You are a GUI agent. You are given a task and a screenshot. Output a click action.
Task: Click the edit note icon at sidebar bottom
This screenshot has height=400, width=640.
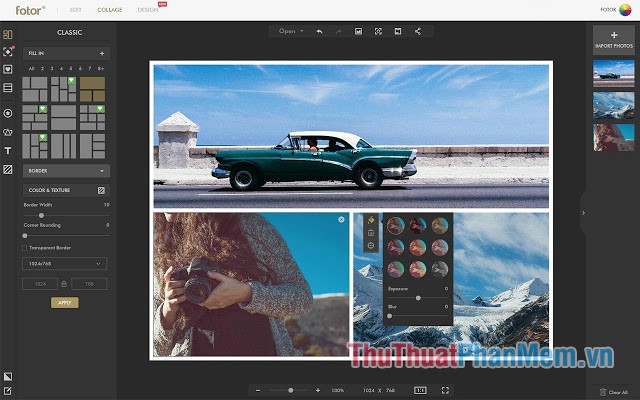[8, 391]
